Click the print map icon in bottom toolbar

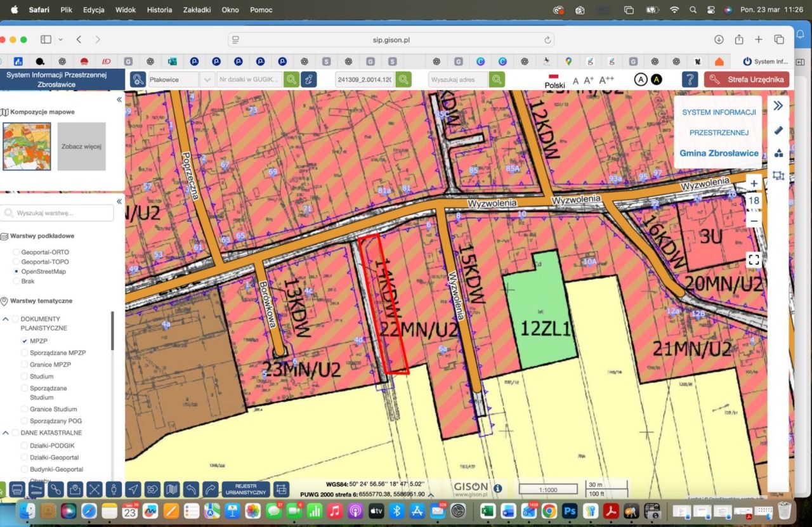pyautogui.click(x=17, y=490)
